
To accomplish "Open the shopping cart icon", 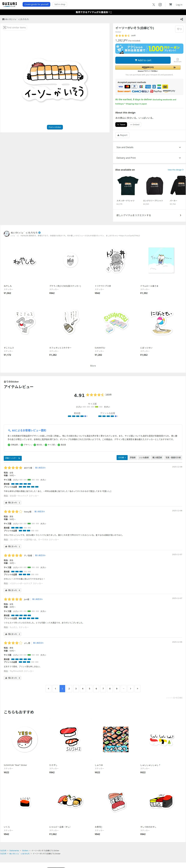I will click(170, 5).
